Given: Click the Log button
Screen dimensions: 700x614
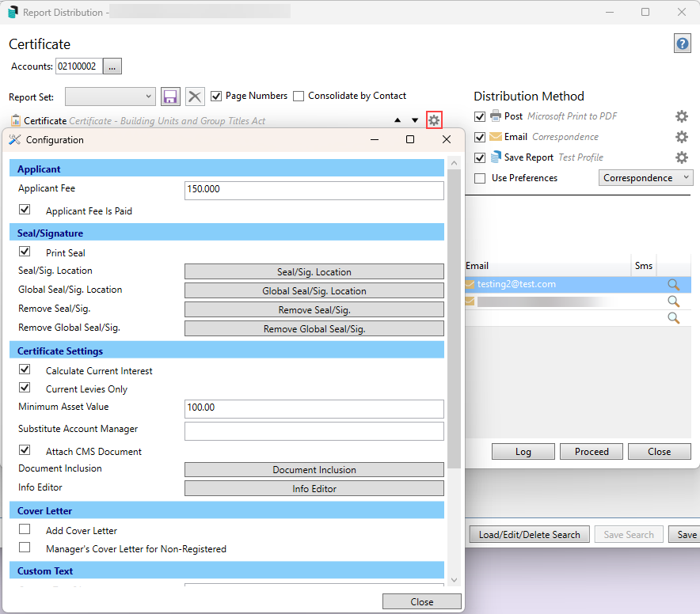Looking at the screenshot, I should pos(523,452).
